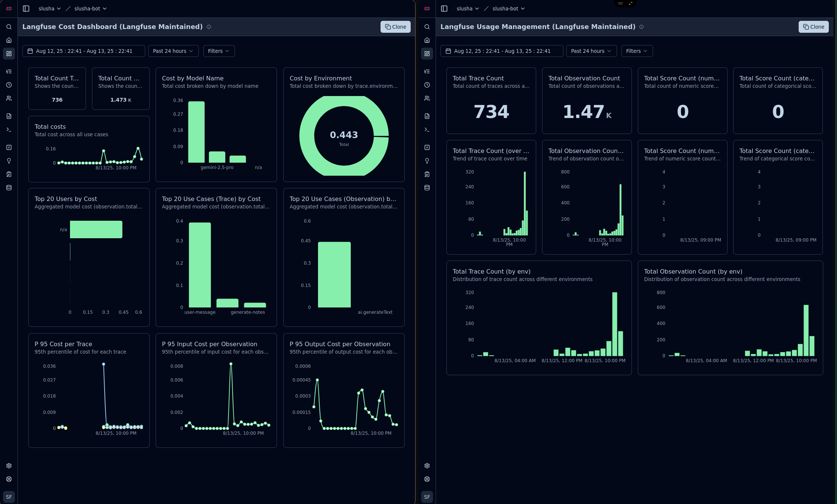
Task: Click the tallest bar in Cost by Model Name
Action: pos(196,132)
